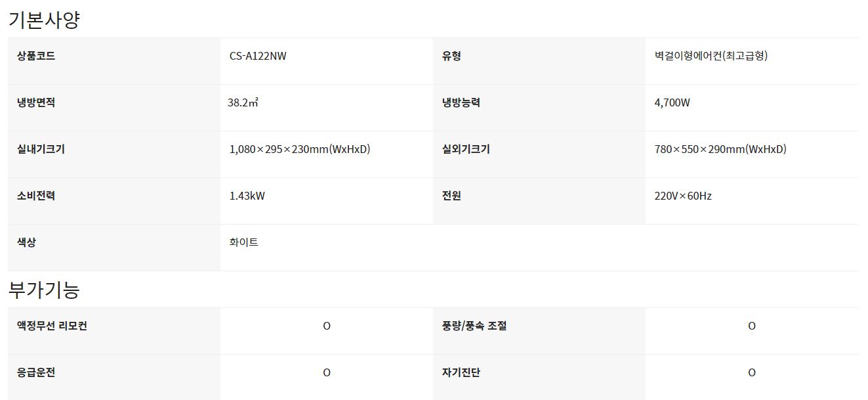Click the 소비전력 label cell
Screen dimensions: 868x400
tap(36, 196)
